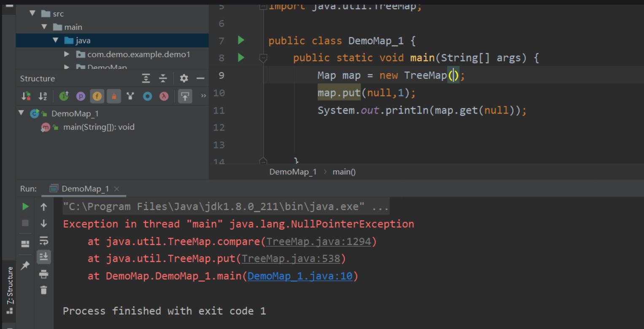644x329 pixels.
Task: Clear console with trash icon
Action: 43,290
